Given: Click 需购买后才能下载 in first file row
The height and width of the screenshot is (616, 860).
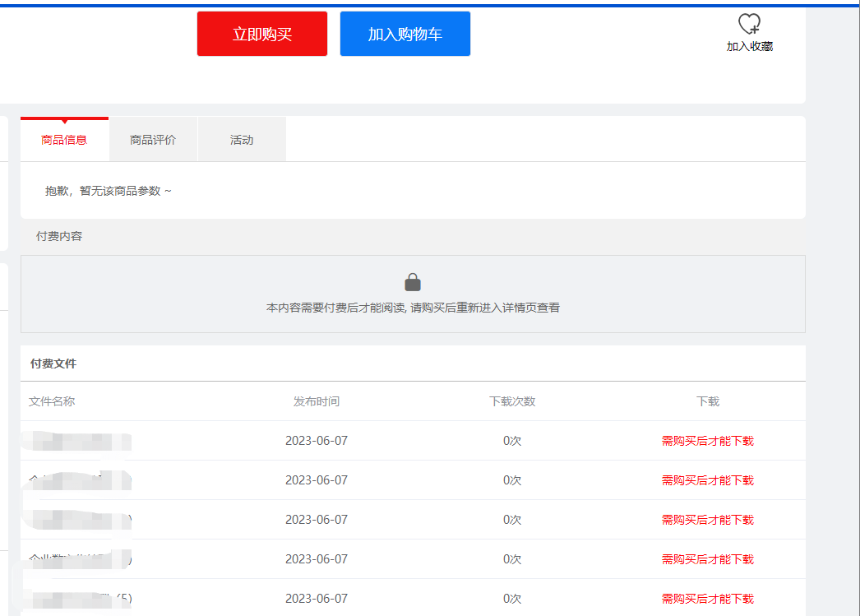Looking at the screenshot, I should click(707, 441).
